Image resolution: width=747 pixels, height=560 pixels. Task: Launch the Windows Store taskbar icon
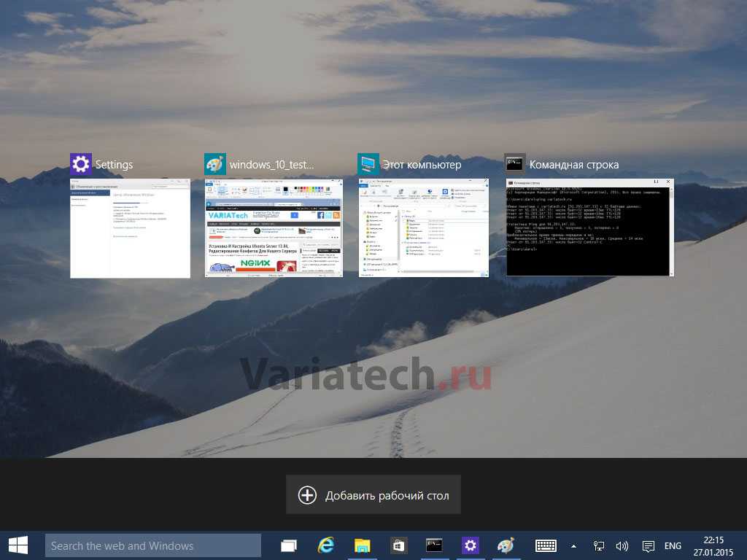pos(398,545)
